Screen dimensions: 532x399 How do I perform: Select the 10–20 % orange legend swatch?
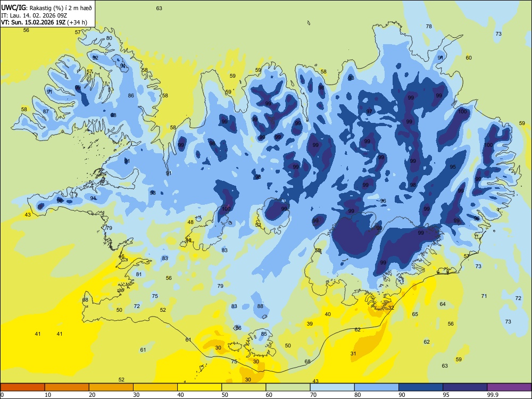click(67, 387)
